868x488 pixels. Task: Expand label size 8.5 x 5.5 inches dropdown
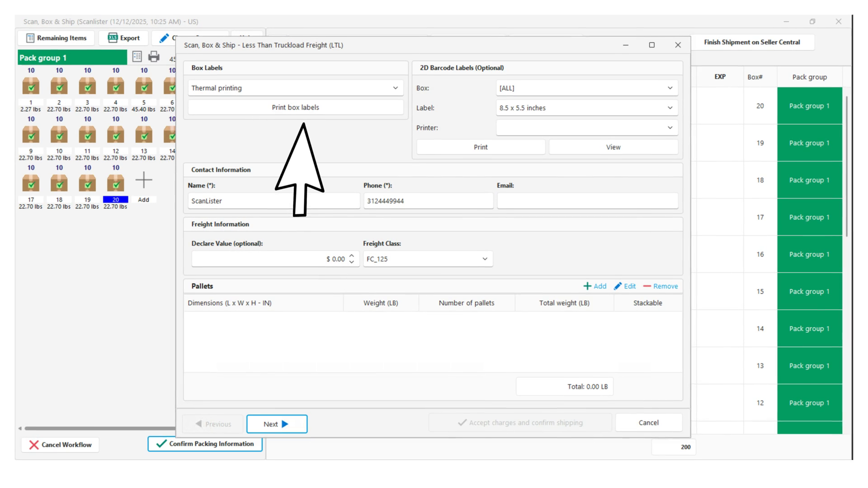586,108
